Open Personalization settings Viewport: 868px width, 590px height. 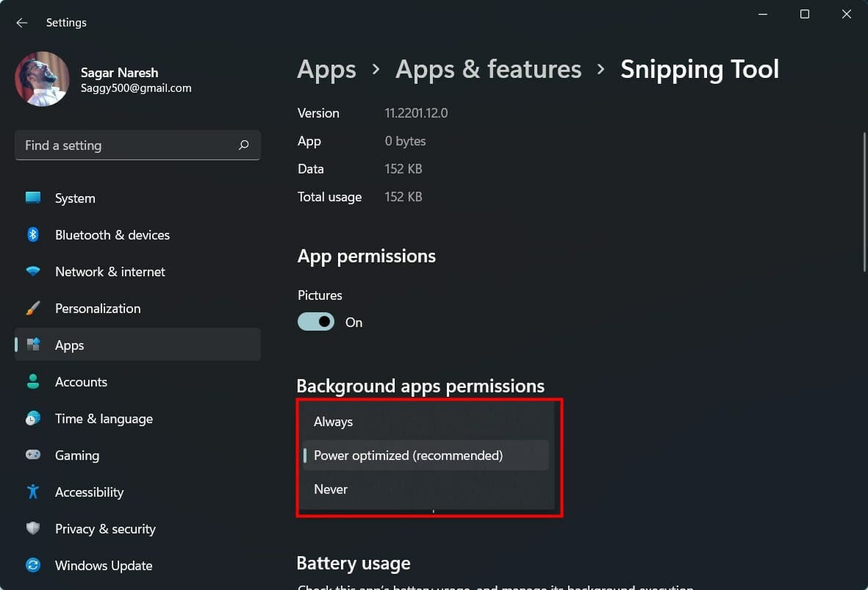coord(33,308)
